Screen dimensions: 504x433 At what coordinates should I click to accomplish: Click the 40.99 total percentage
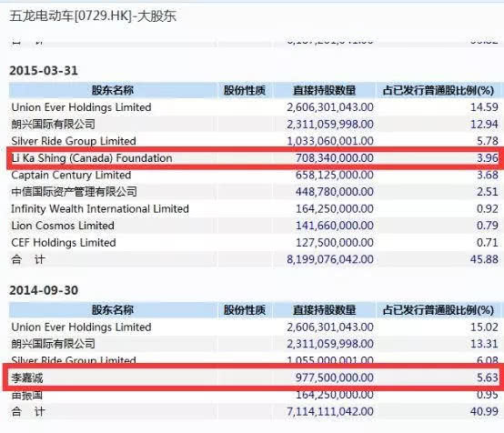pyautogui.click(x=484, y=412)
